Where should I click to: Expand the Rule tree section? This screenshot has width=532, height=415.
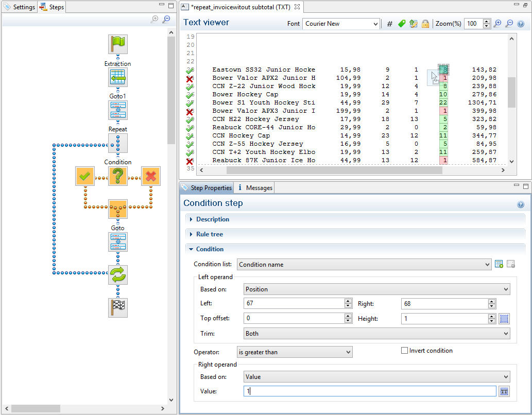(210, 234)
